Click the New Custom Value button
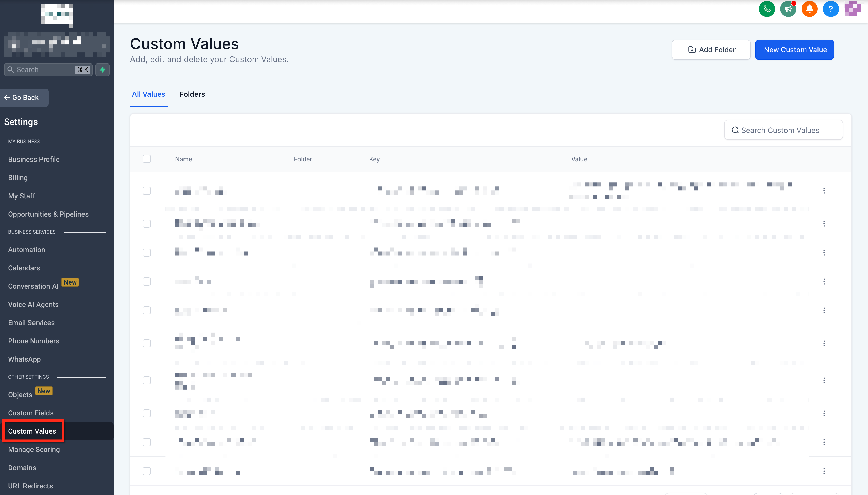The width and height of the screenshot is (868, 495). point(794,50)
